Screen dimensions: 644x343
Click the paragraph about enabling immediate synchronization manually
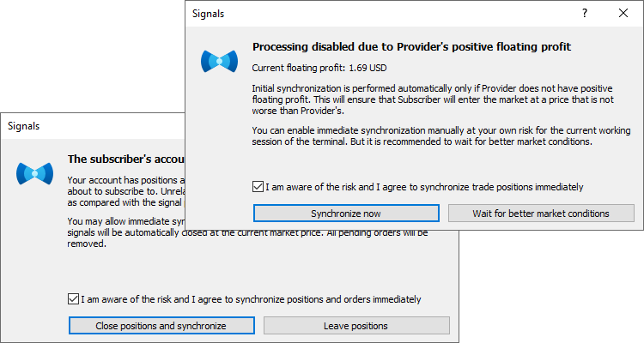[441, 135]
